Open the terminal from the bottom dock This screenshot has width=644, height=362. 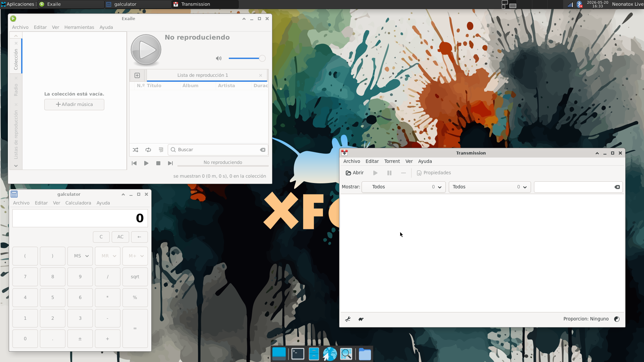(298, 354)
